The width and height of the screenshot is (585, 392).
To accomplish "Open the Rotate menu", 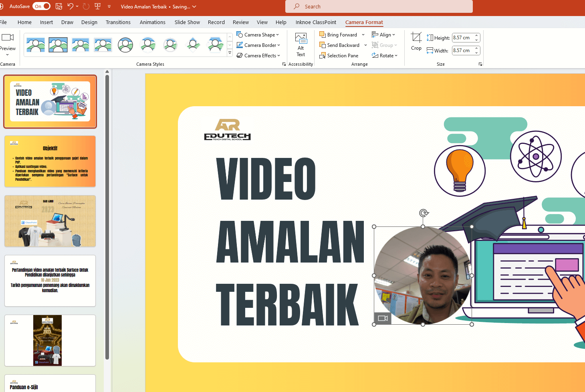I will click(x=385, y=55).
